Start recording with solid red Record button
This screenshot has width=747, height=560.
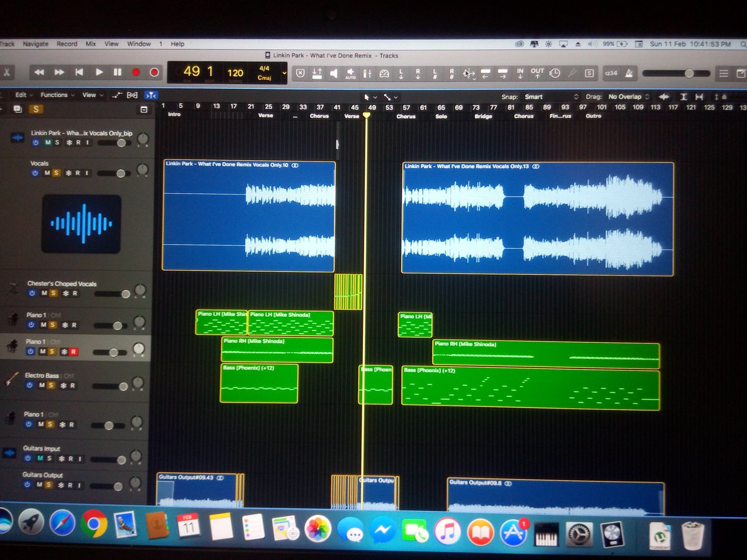(x=136, y=72)
